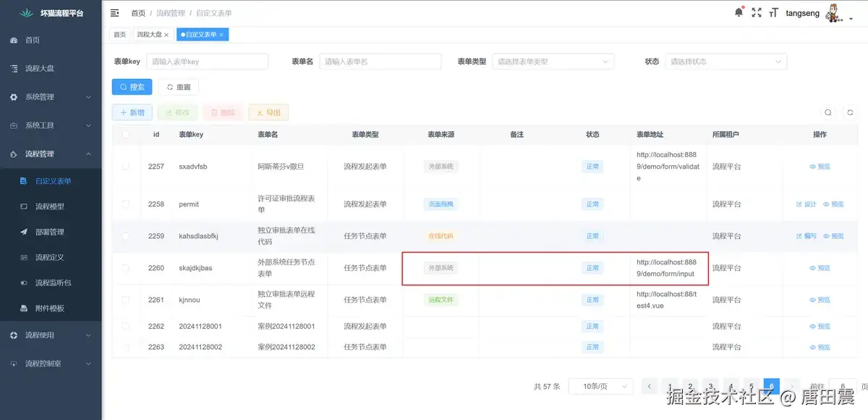The height and width of the screenshot is (420, 868).
Task: Preview 20241128002 row via 预览
Action: click(820, 348)
